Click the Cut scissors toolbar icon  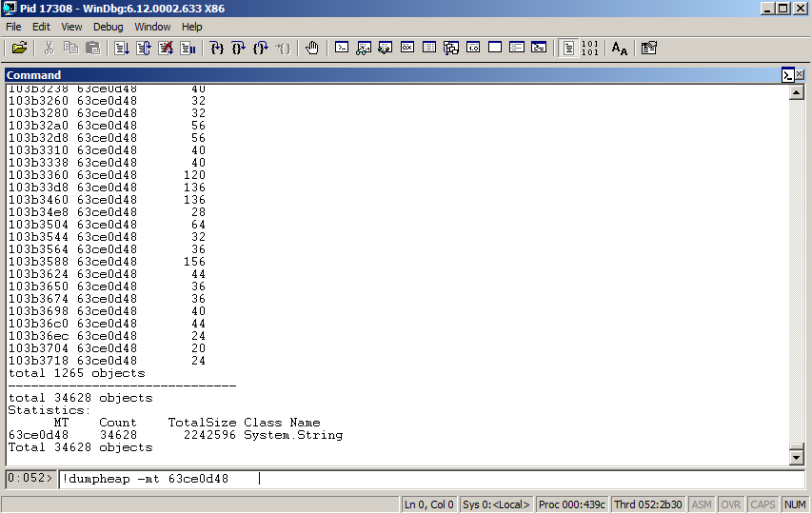coord(49,49)
